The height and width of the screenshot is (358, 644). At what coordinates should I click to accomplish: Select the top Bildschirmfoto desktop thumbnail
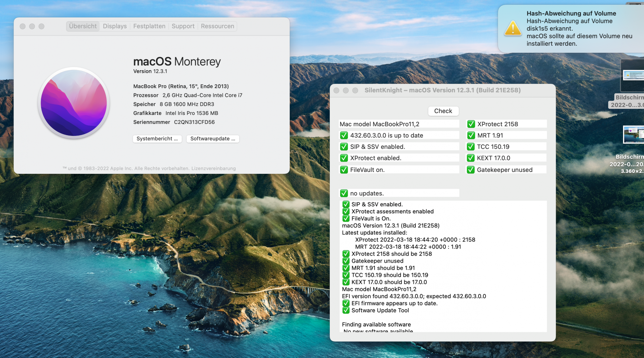pyautogui.click(x=633, y=75)
